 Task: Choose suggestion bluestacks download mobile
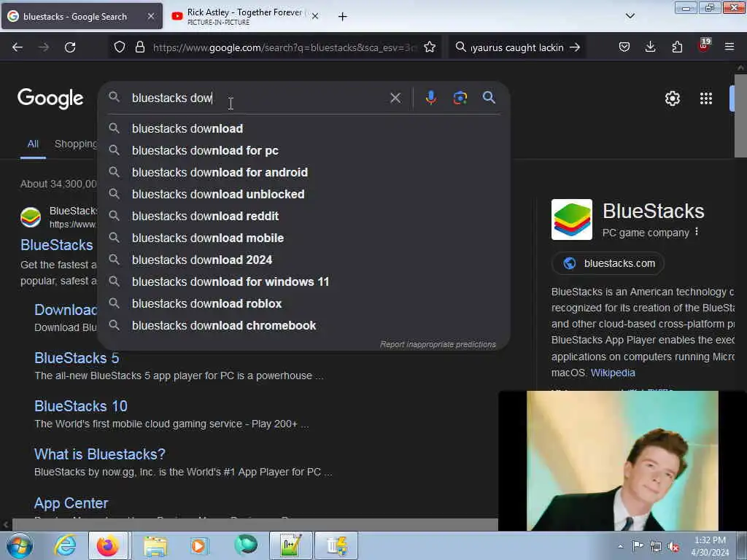304,238
